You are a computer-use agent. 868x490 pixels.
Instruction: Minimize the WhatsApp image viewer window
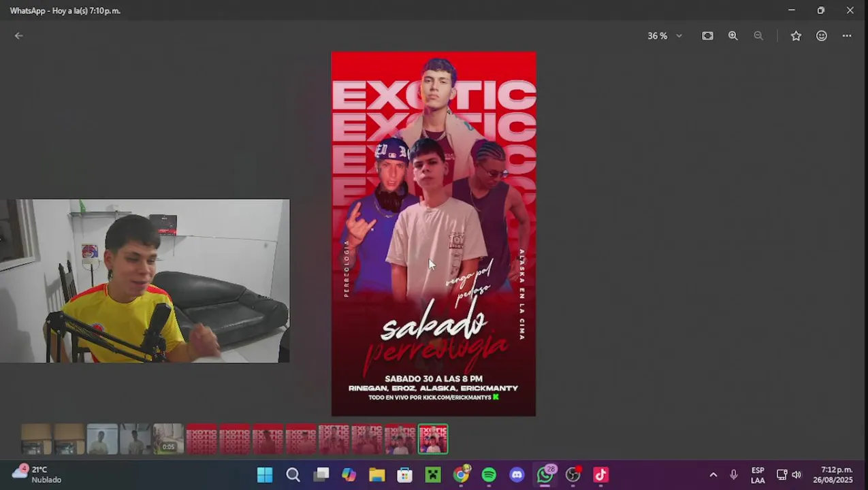pyautogui.click(x=791, y=10)
